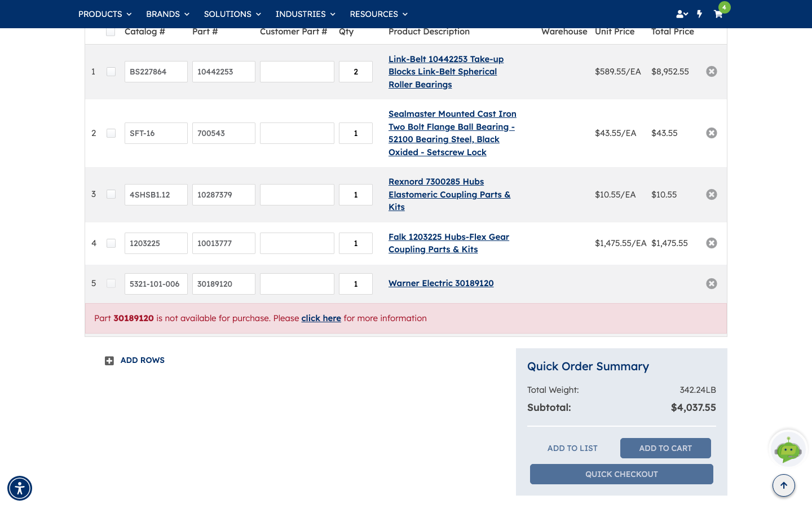Viewport: 812px width, 508px height.
Task: Edit catalog number field SFT-16
Action: [x=156, y=133]
